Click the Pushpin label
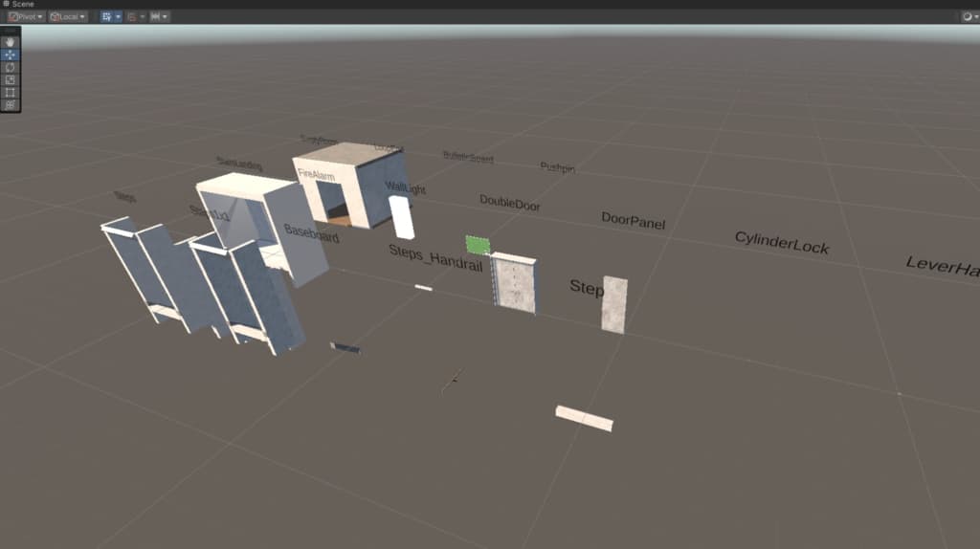Screen dimensions: 980x549 point(558,166)
